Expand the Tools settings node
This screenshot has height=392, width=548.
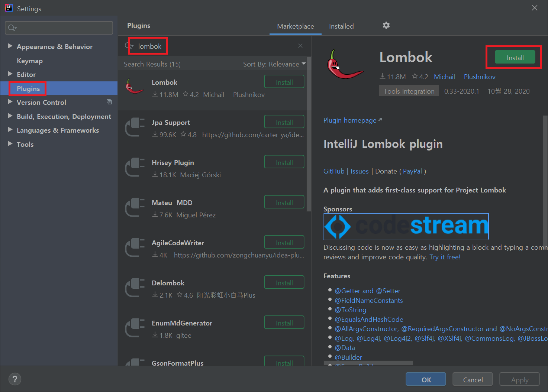pos(10,144)
